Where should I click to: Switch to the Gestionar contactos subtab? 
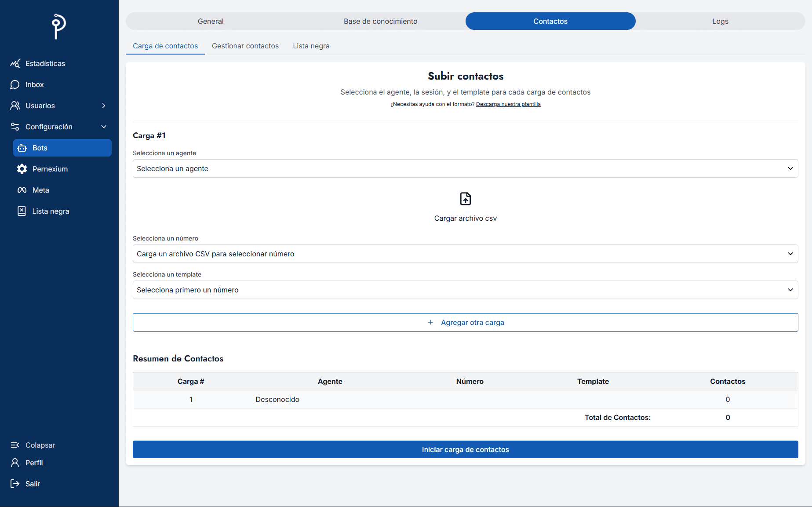click(x=245, y=46)
